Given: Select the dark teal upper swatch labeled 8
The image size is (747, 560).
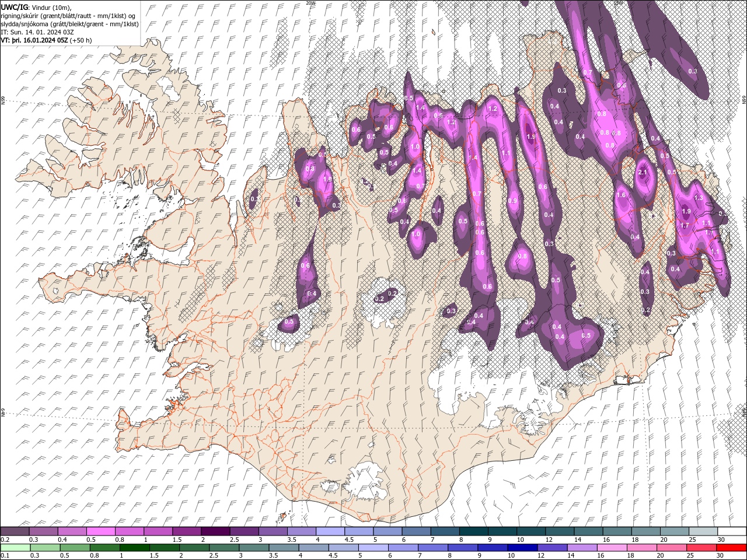Looking at the screenshot, I should pos(474,531).
